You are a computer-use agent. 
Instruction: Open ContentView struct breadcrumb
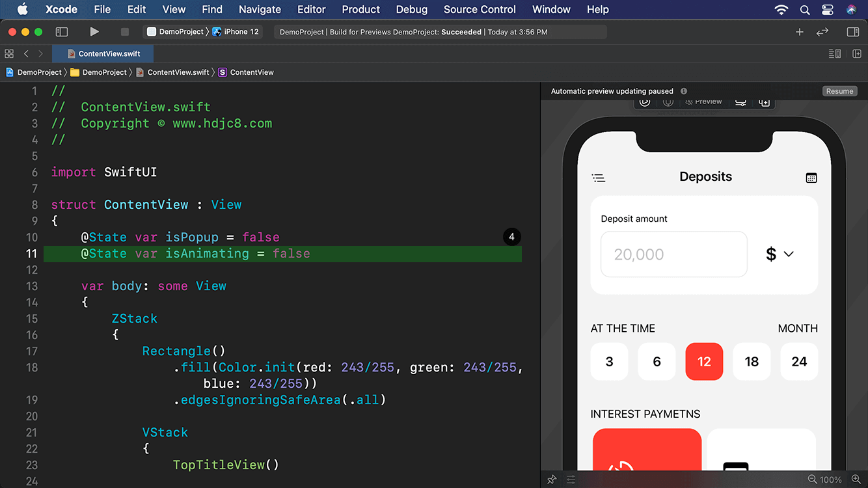(246, 72)
